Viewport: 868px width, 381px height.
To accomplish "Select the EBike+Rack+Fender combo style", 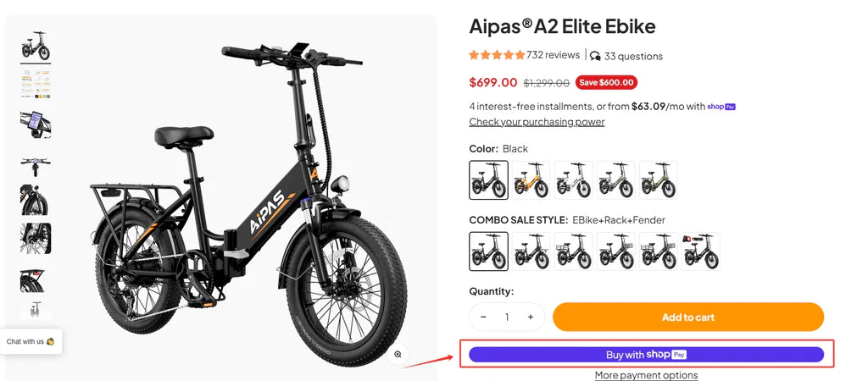I will pyautogui.click(x=489, y=251).
